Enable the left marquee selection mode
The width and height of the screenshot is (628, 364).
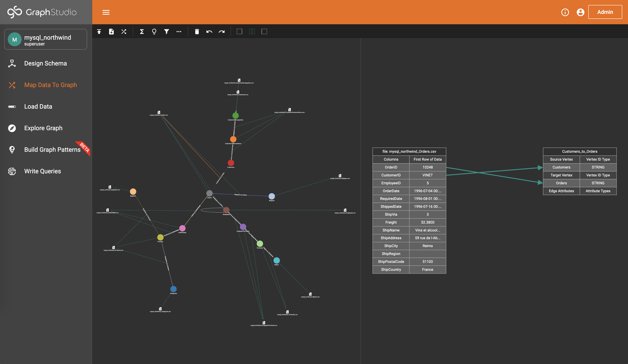tap(239, 31)
